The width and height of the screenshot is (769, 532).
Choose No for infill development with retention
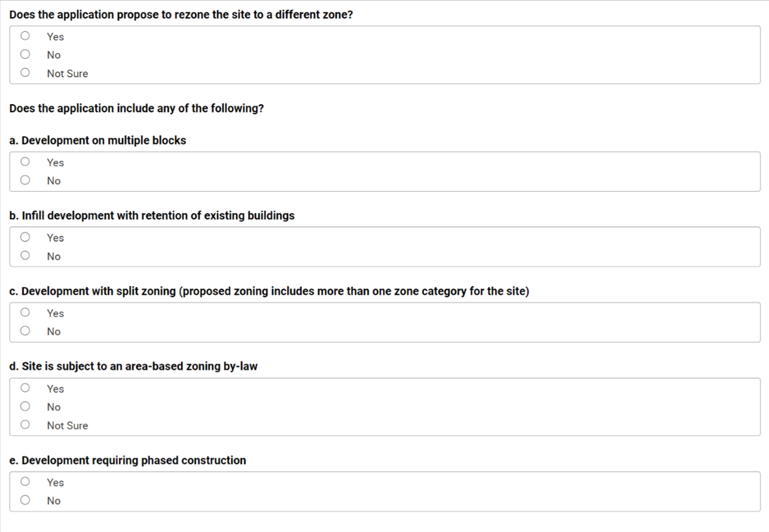click(x=25, y=255)
